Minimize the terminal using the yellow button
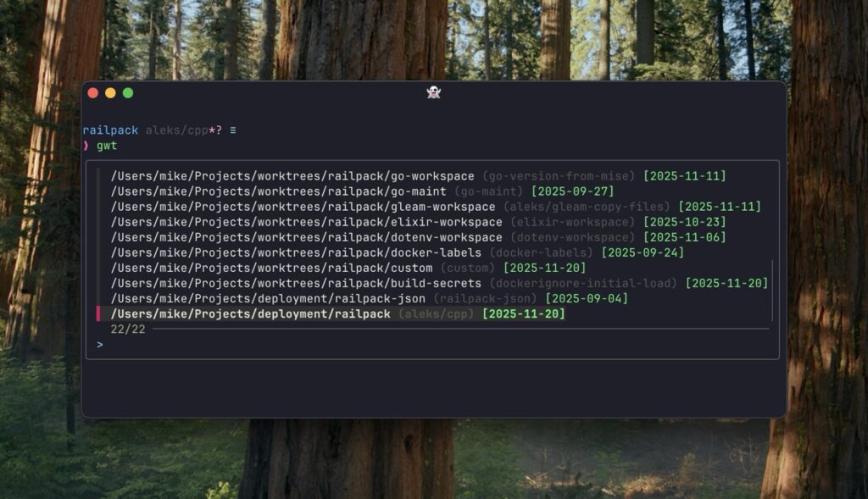The image size is (868, 499). pyautogui.click(x=110, y=93)
